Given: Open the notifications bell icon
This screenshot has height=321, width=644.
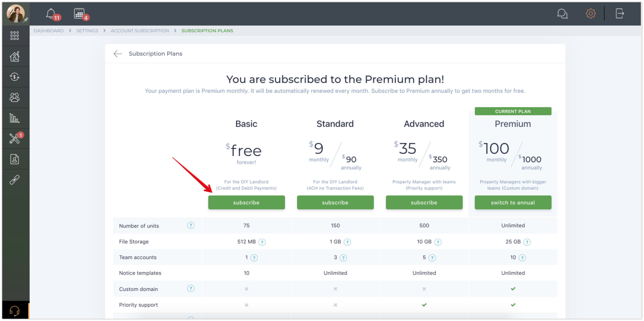Looking at the screenshot, I should point(51,14).
